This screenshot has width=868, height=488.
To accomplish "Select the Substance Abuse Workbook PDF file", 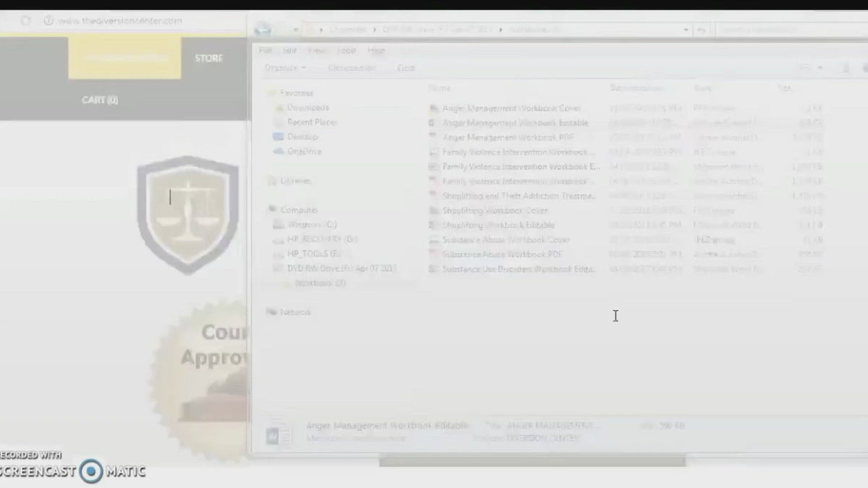I will coord(502,254).
